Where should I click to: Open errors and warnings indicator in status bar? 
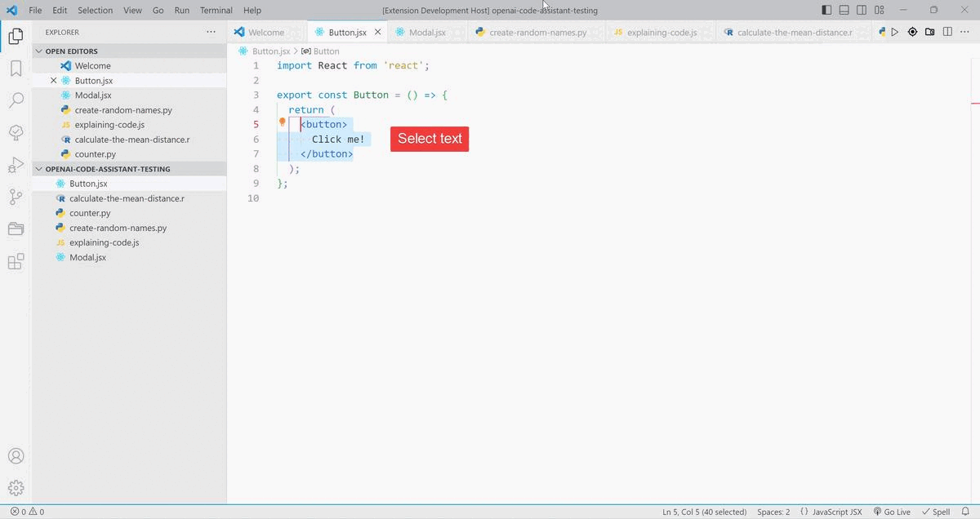point(28,512)
